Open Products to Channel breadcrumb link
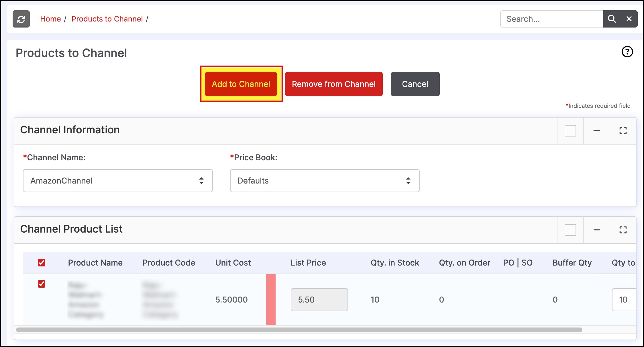 click(x=107, y=19)
